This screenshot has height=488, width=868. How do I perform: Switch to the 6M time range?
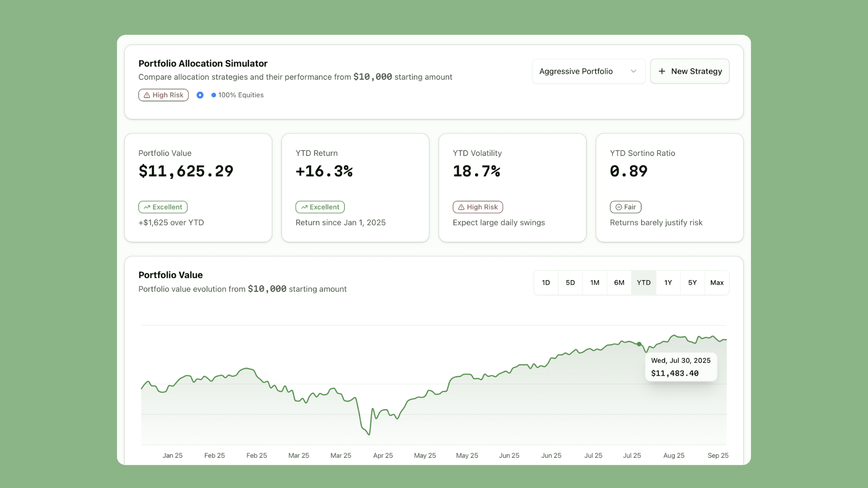click(x=619, y=283)
